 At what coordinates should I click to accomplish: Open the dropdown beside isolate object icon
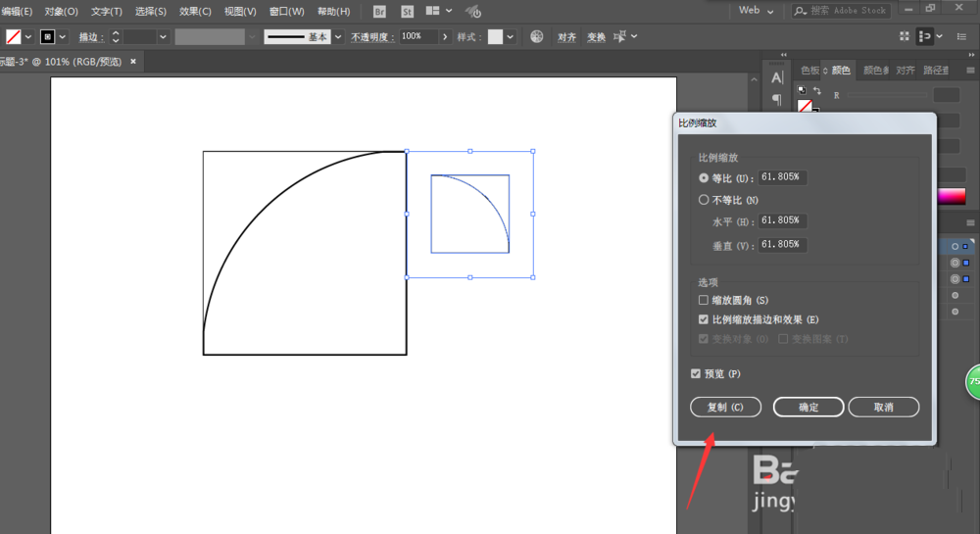coord(634,36)
